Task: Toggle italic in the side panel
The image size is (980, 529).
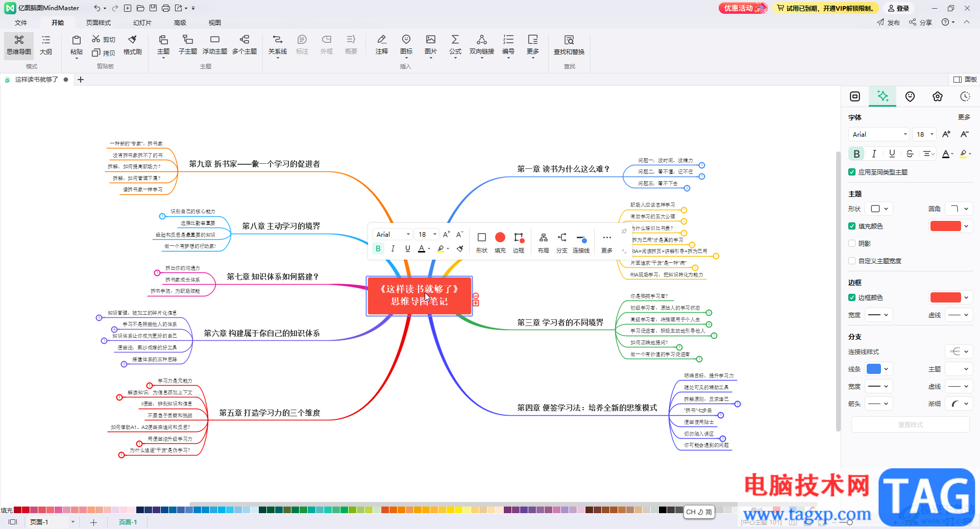Action: tap(874, 154)
